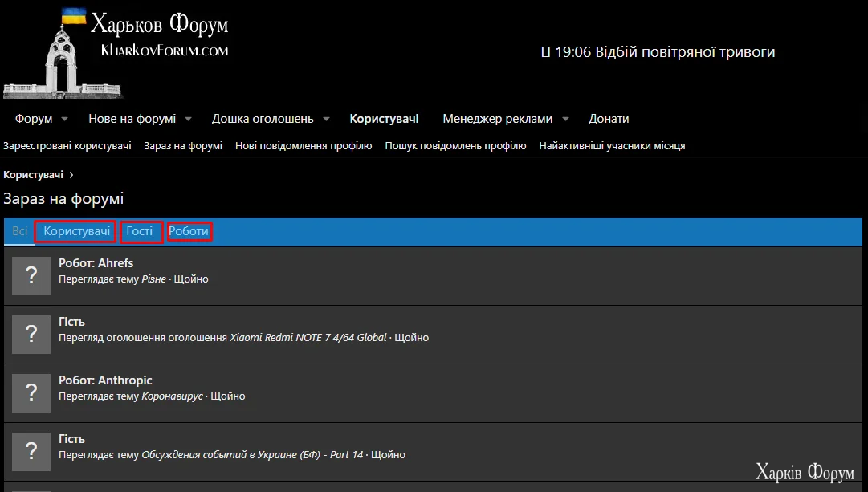The image size is (868, 492).
Task: Switch to the Гості tab
Action: [140, 231]
